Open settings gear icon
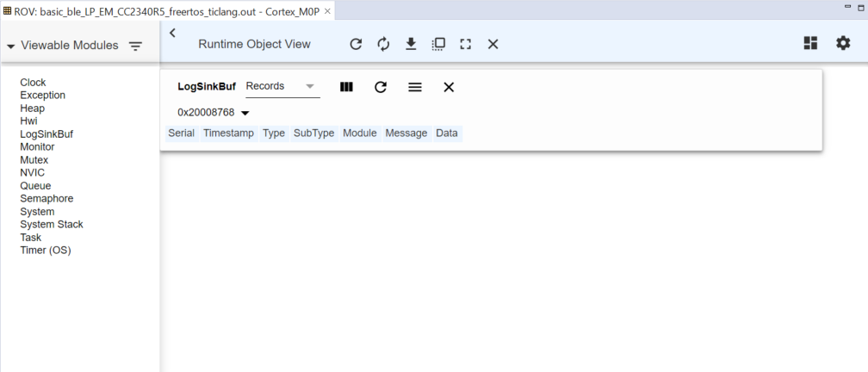This screenshot has width=868, height=372. pos(843,43)
